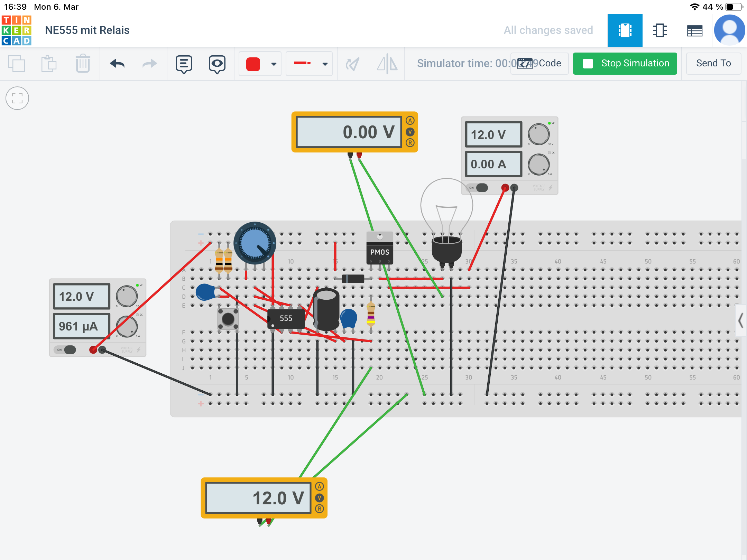The width and height of the screenshot is (747, 560).
Task: Expand the wire color dropdown arrow
Action: [x=274, y=64]
